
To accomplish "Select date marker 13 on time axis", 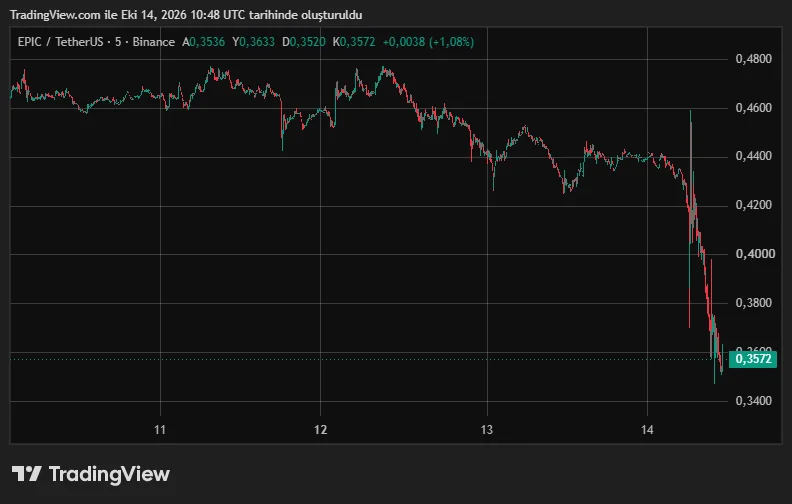I will click(x=486, y=430).
